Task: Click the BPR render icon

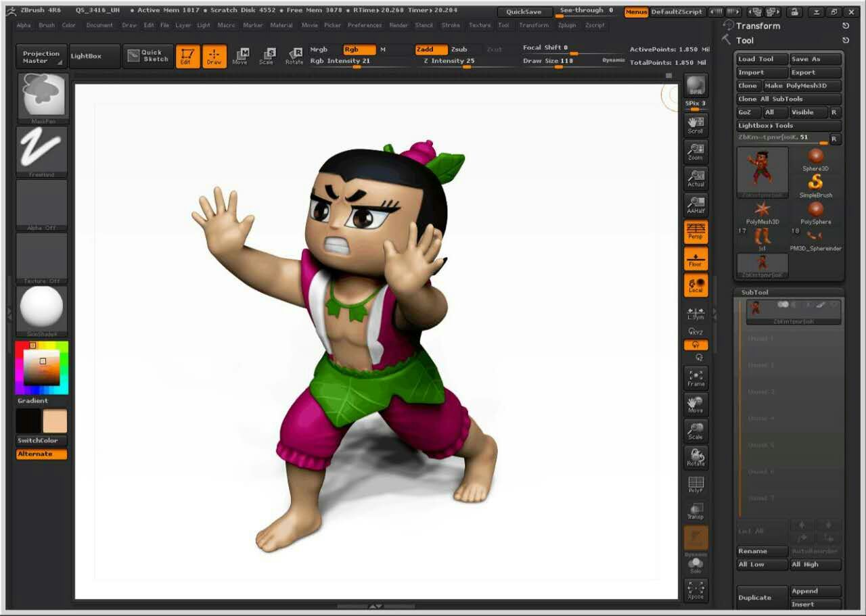Action: [696, 86]
